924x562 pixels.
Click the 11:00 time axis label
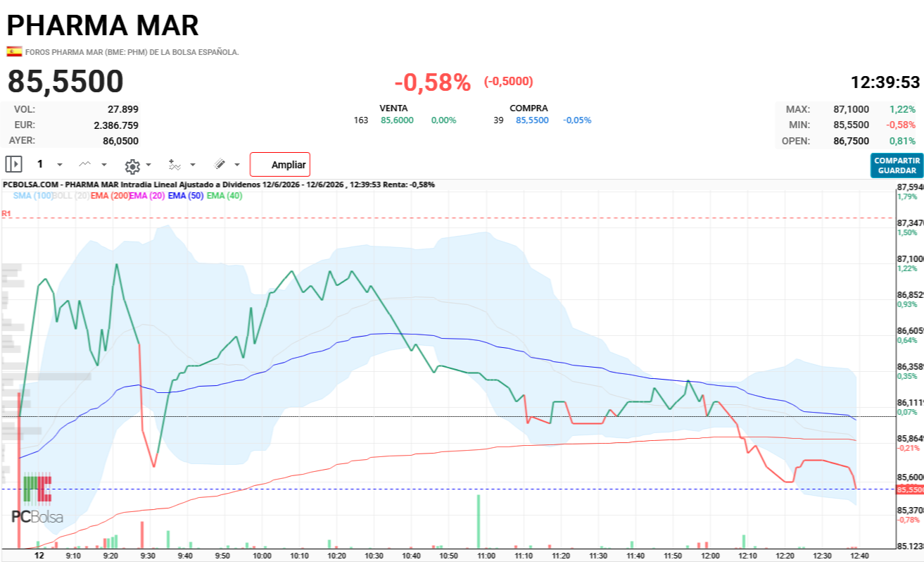click(x=486, y=556)
